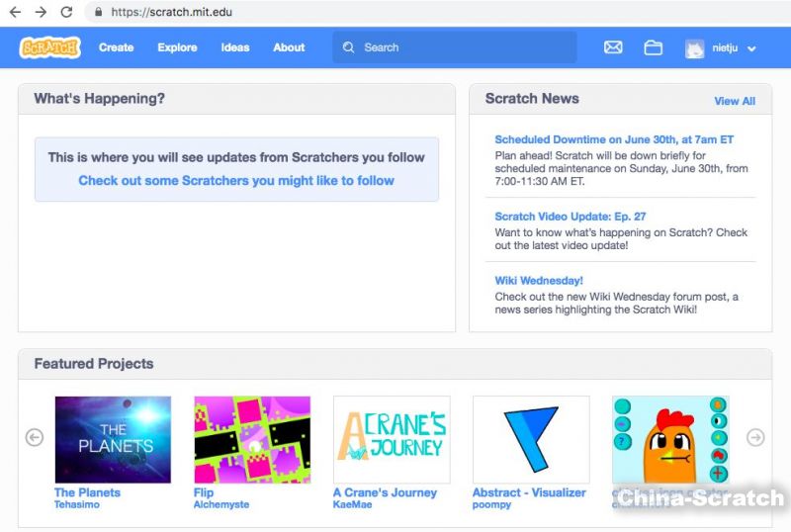The image size is (791, 532).
Task: Reload the page with refresh icon
Action: pos(66,12)
